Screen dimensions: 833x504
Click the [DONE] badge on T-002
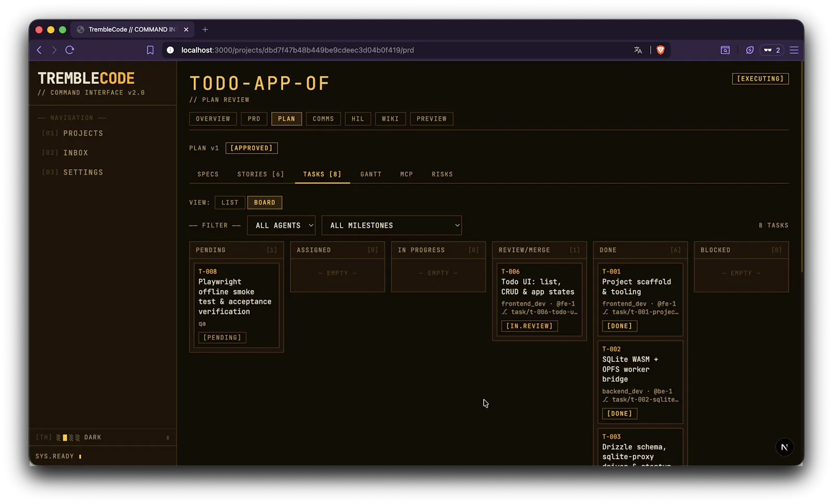tap(620, 413)
